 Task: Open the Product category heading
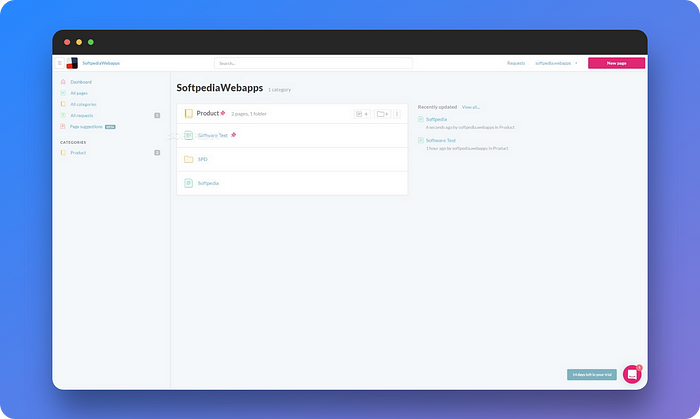(x=208, y=113)
